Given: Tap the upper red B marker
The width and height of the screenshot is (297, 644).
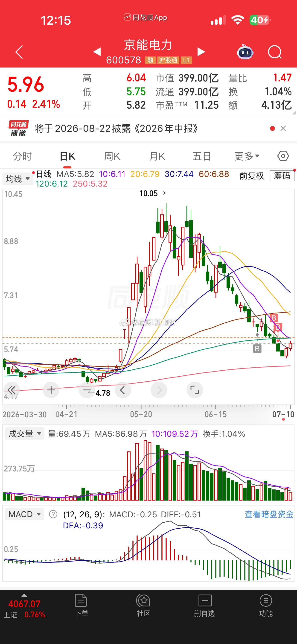Looking at the screenshot, I should coord(274,318).
